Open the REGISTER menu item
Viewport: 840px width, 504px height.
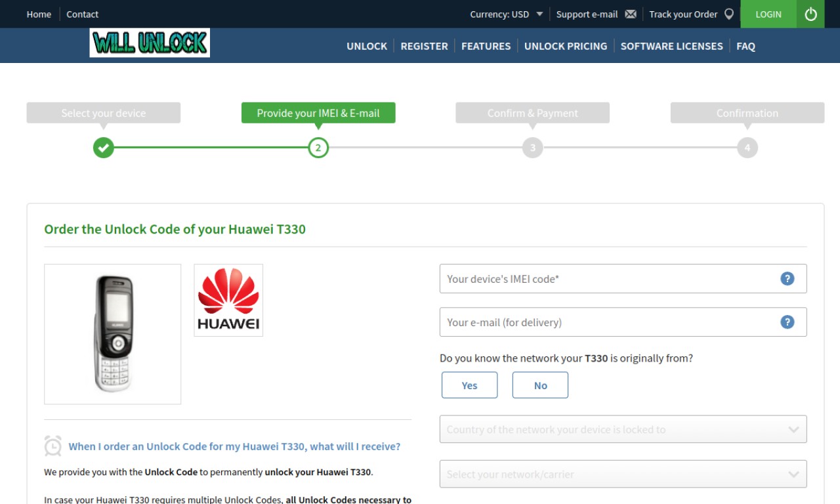424,46
